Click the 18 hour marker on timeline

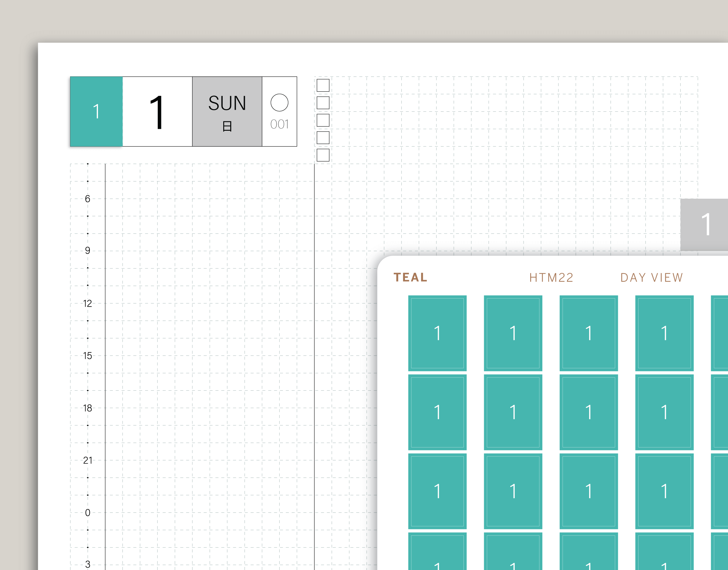pos(87,408)
